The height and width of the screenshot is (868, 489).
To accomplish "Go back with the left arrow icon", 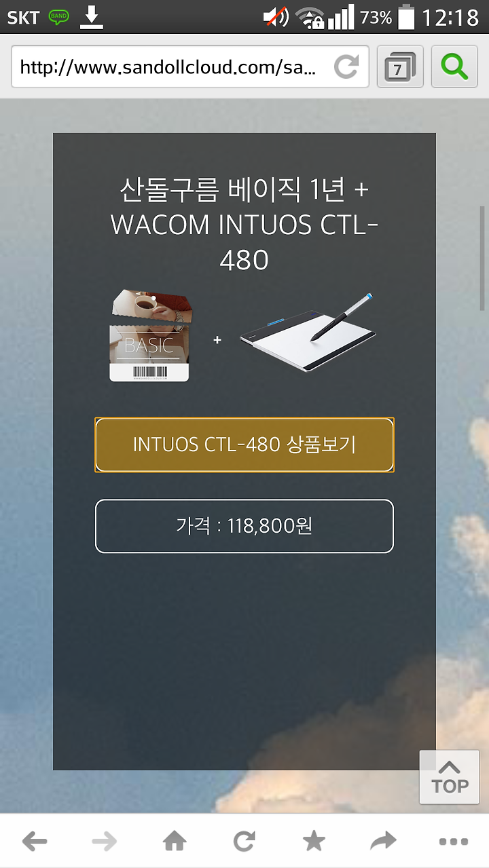I will [x=35, y=842].
